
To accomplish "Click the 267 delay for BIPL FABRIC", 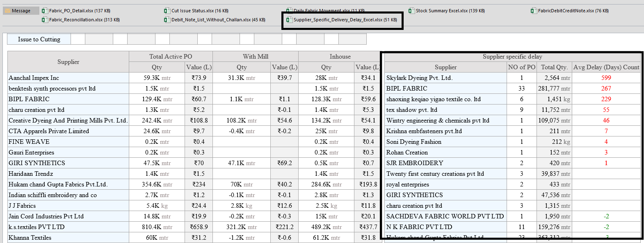I will click(606, 89).
